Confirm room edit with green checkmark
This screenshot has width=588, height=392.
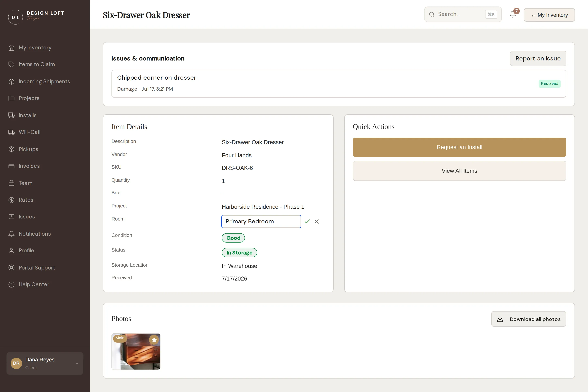(307, 222)
